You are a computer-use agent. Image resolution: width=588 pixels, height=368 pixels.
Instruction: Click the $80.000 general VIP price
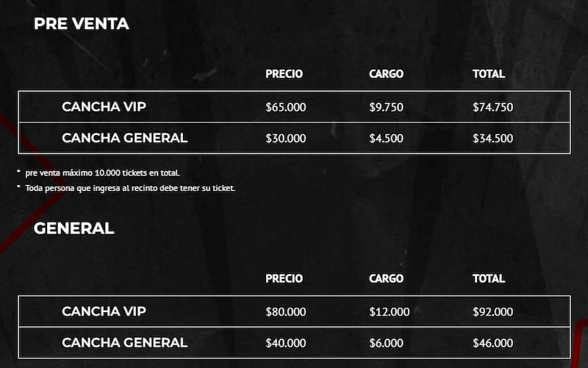[x=285, y=311]
